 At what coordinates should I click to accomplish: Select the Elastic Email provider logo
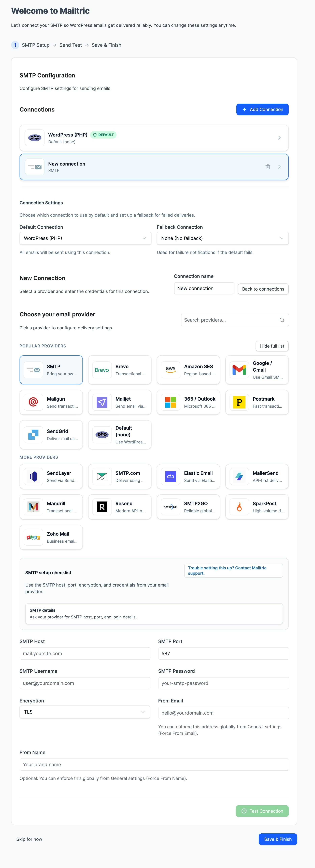pyautogui.click(x=171, y=477)
